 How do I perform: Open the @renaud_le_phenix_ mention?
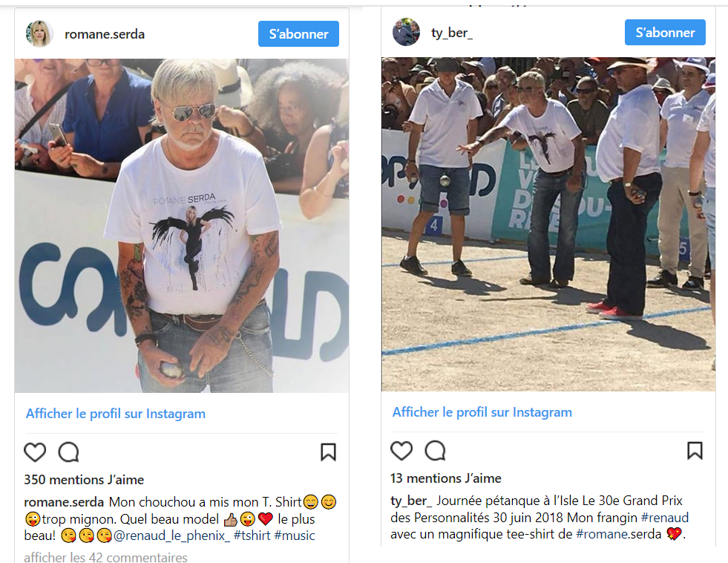click(x=171, y=536)
